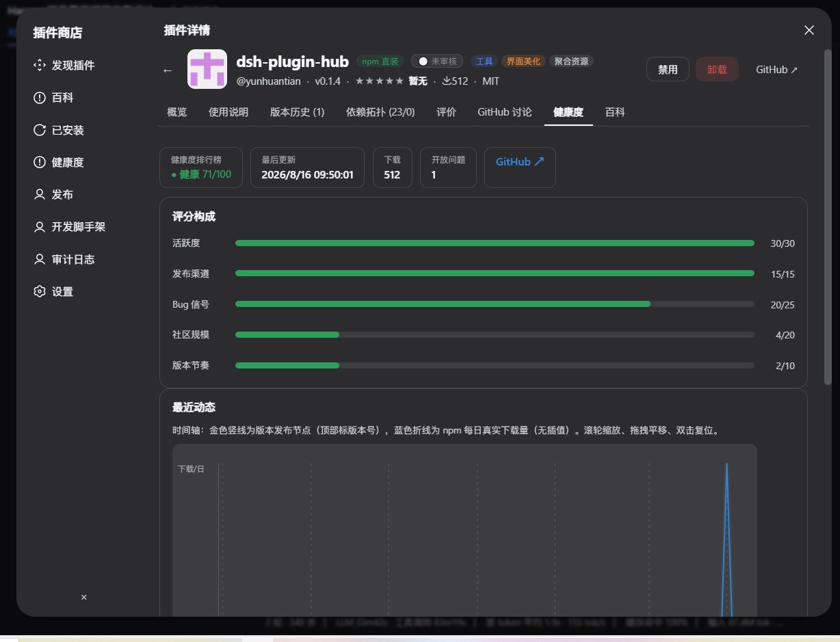This screenshot has height=642, width=840.
Task: Click the 20/25 score value
Action: tap(783, 305)
